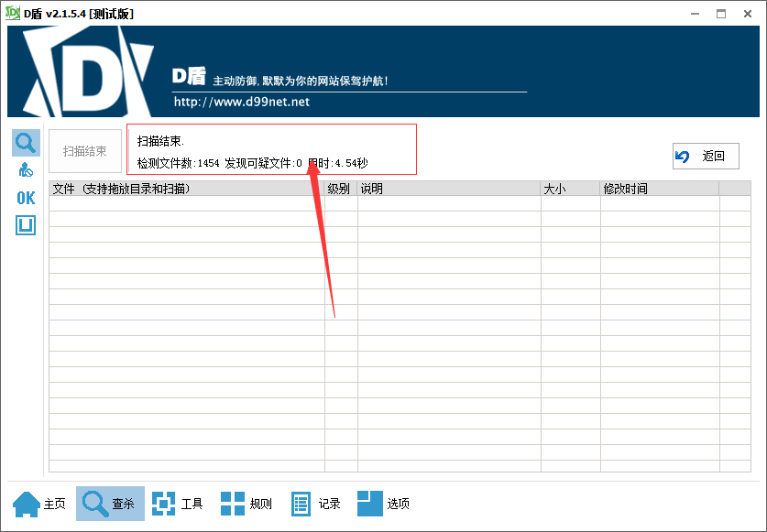Switch to the 查杀 scan tab

click(x=110, y=503)
